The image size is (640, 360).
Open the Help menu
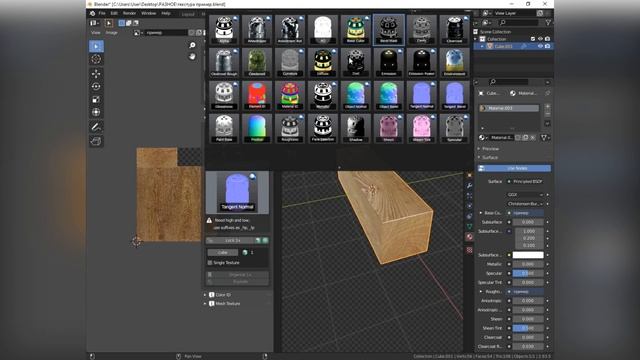166,13
